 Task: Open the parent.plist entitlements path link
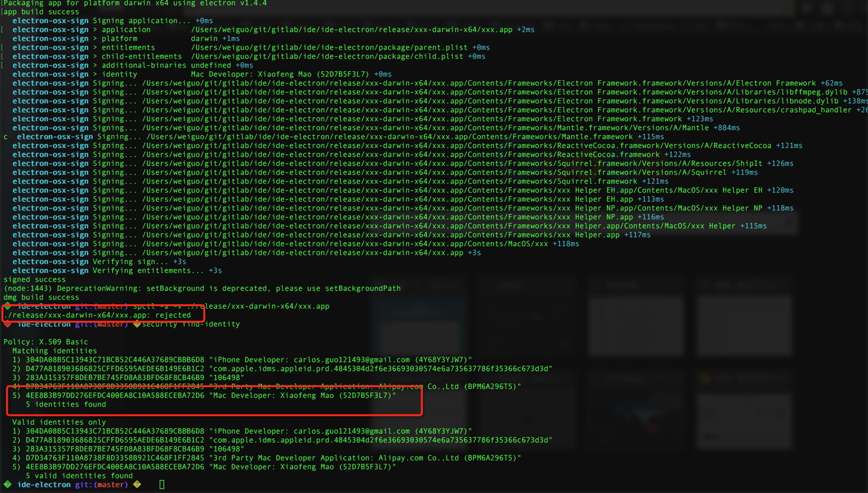click(332, 47)
